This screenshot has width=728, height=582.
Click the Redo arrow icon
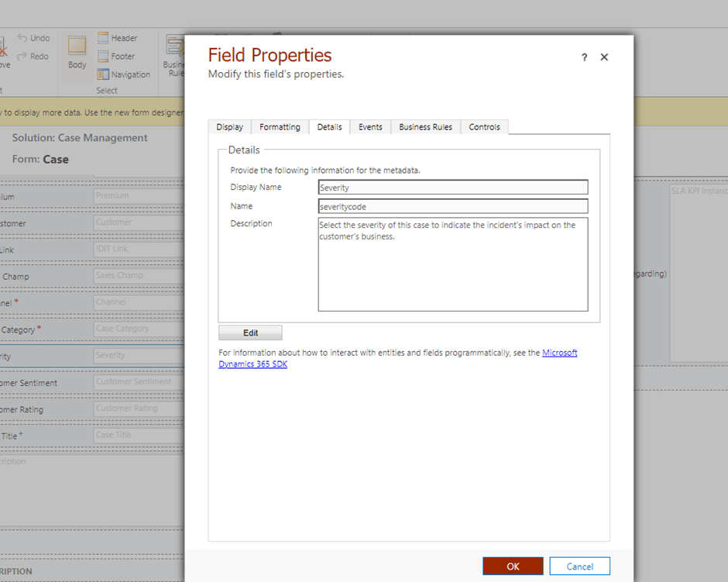click(x=22, y=57)
